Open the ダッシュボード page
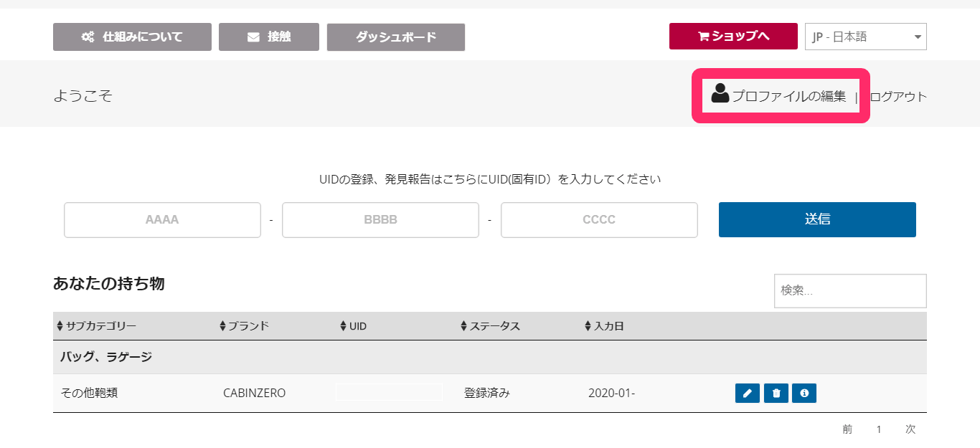This screenshot has height=448, width=980. pyautogui.click(x=396, y=37)
